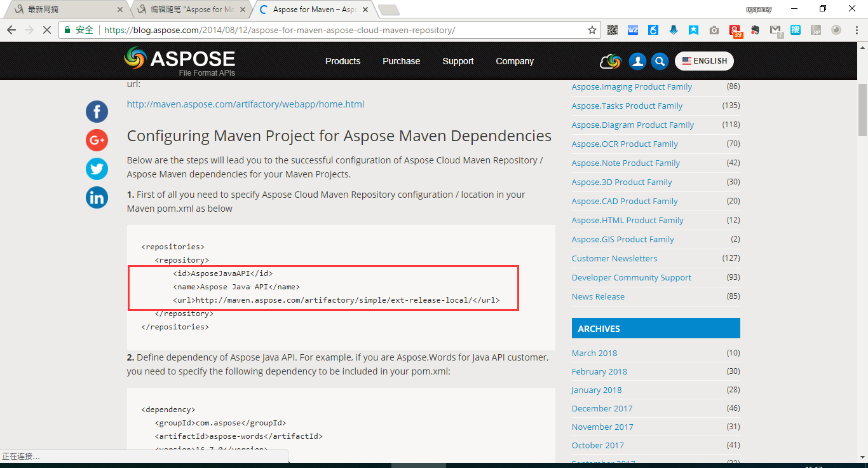
Task: Click the aspose-words artifactId code line
Action: point(238,436)
